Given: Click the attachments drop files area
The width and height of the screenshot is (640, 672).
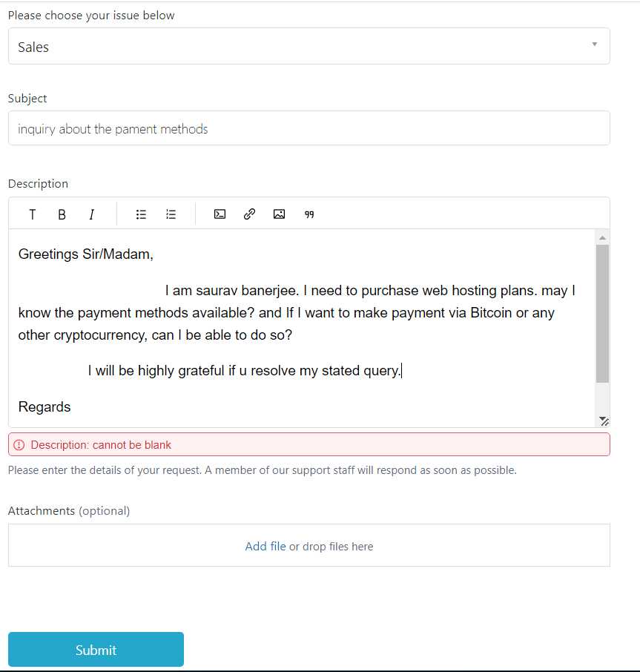Looking at the screenshot, I should [x=415, y=547].
